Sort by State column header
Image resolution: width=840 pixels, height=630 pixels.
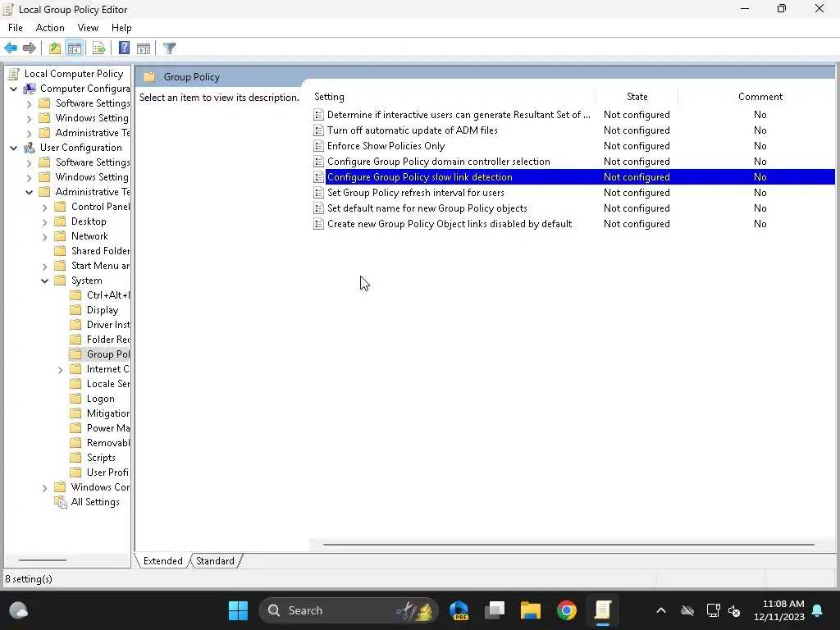point(637,97)
